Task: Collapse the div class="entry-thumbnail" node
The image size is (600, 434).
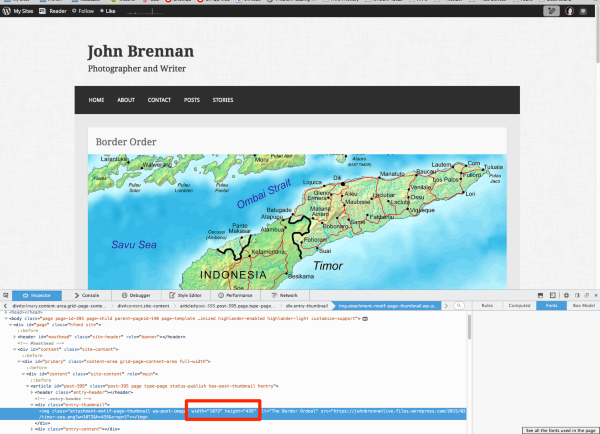Action: (32, 405)
